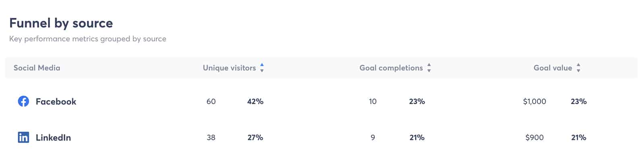Click Facebook's 10 goal completions value

tap(373, 101)
